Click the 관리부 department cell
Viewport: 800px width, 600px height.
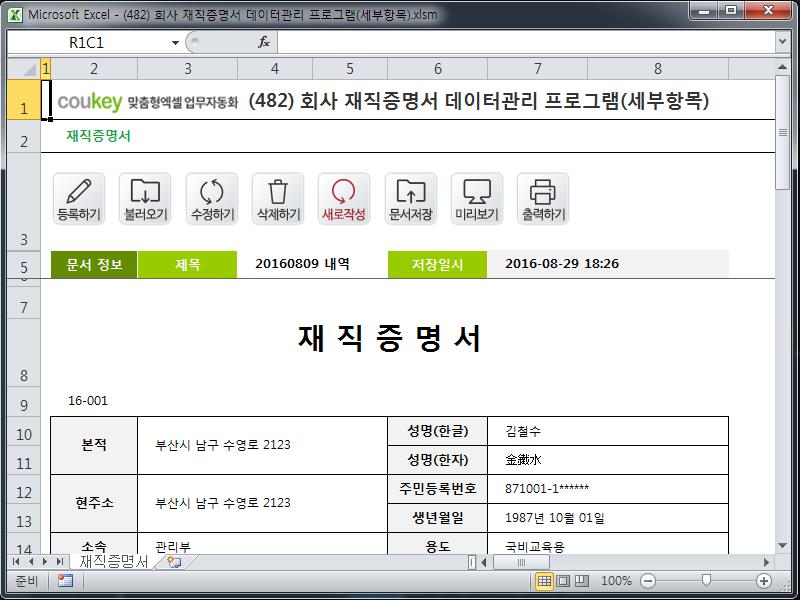[262, 544]
